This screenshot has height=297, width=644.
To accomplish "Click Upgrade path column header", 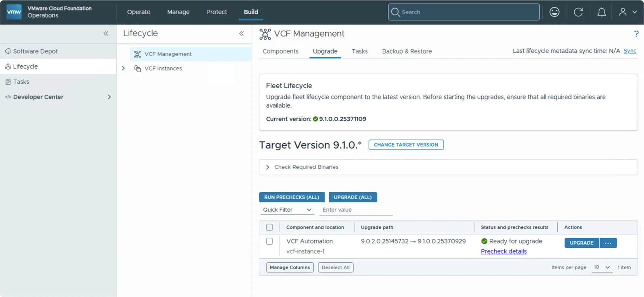I will [377, 227].
